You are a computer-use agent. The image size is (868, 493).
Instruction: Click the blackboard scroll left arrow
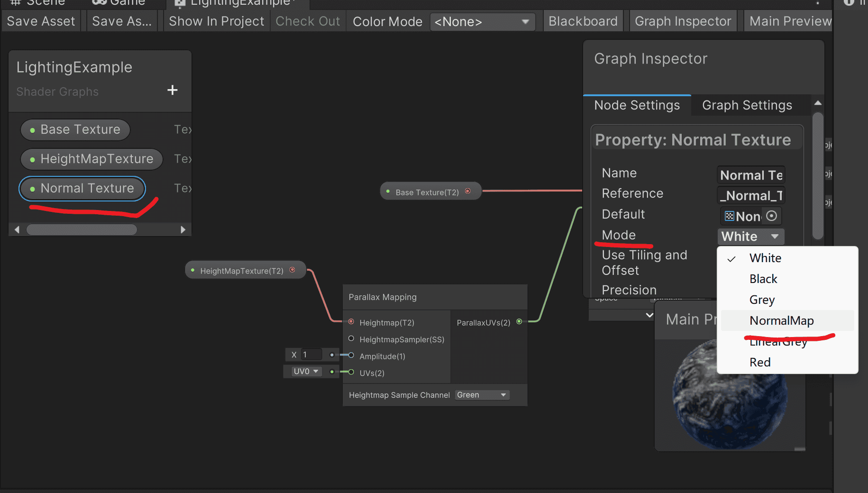click(17, 230)
